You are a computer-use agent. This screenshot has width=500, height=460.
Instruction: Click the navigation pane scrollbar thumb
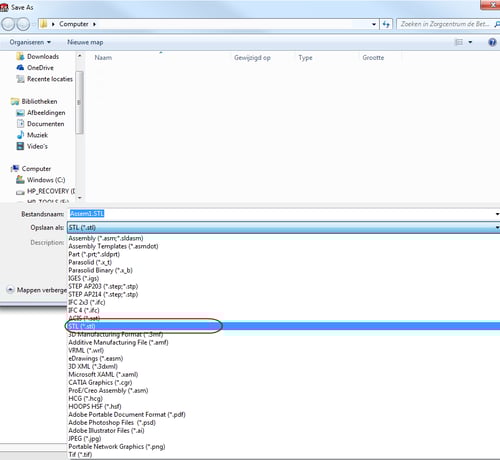click(79, 102)
